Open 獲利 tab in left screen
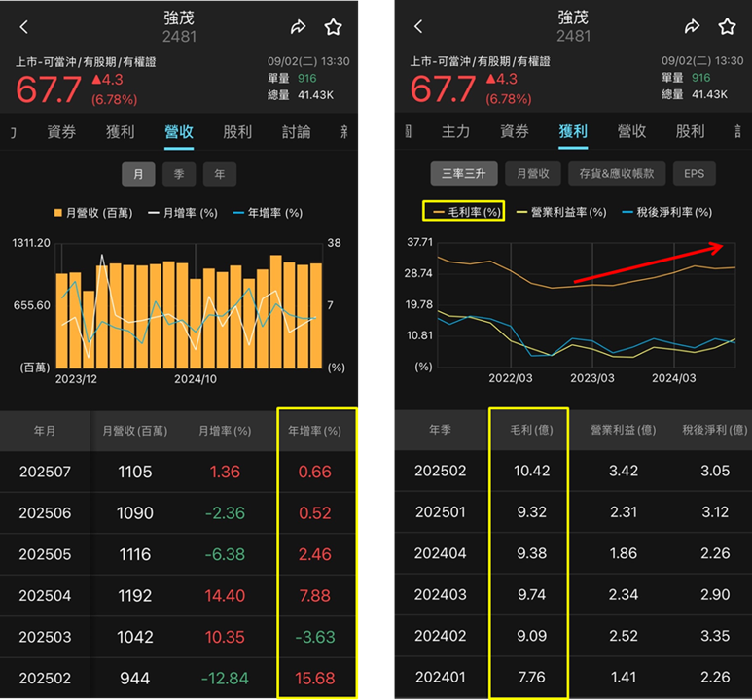752x700 pixels. point(120,132)
